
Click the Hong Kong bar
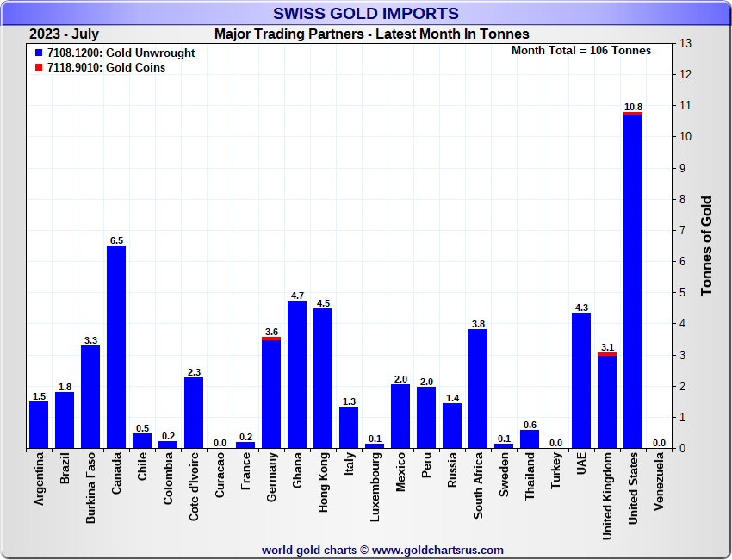(x=323, y=378)
